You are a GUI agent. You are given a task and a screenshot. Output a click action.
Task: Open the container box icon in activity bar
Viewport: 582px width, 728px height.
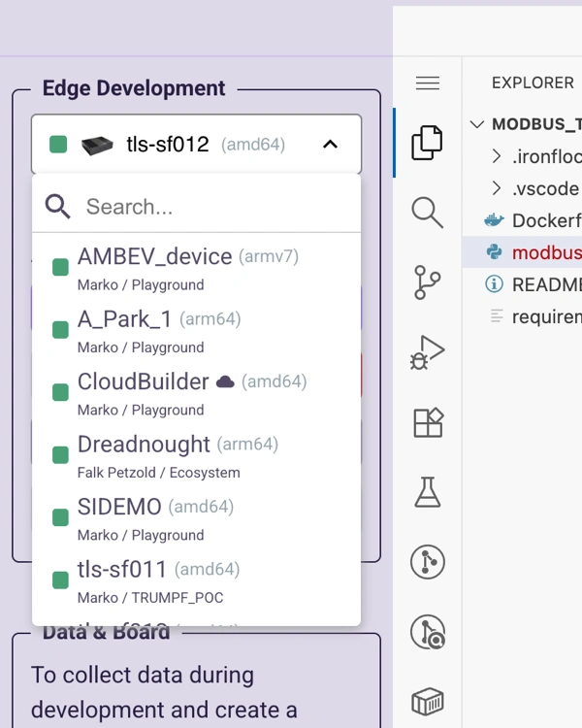[427, 701]
